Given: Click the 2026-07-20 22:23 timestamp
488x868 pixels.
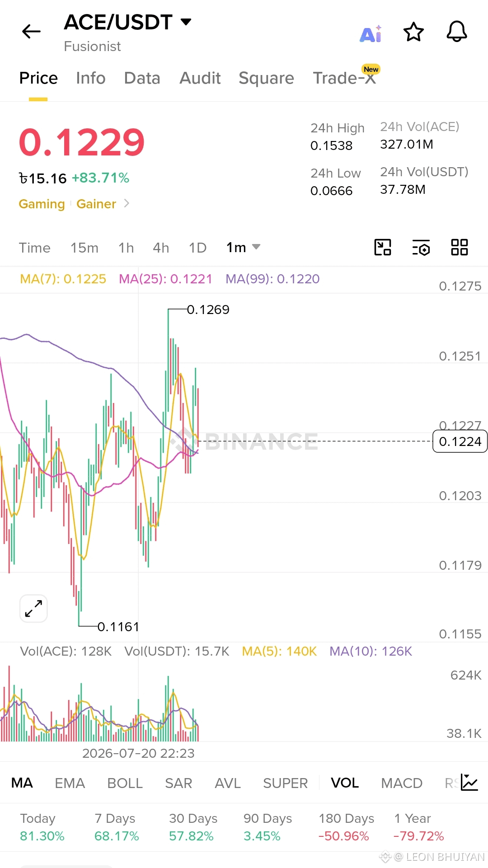Looking at the screenshot, I should (138, 753).
